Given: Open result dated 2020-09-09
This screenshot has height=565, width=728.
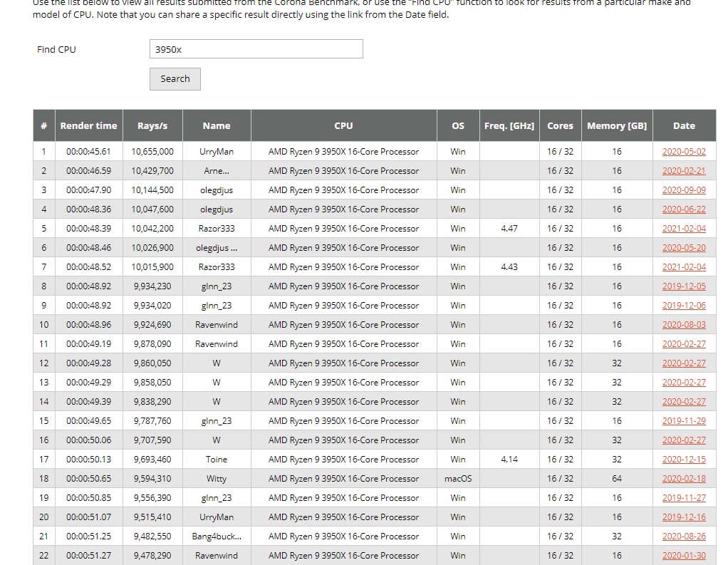Looking at the screenshot, I should pyautogui.click(x=683, y=190).
